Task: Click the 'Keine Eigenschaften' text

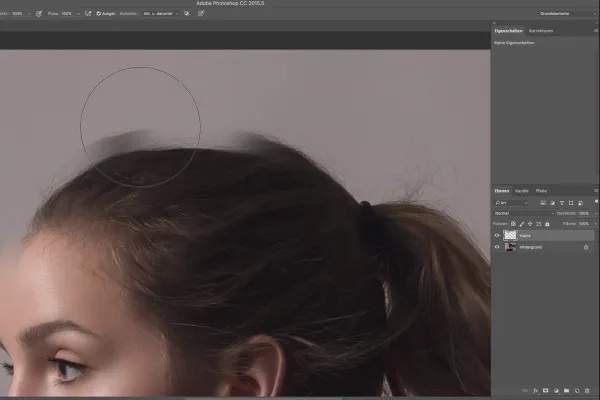Action: click(x=514, y=43)
